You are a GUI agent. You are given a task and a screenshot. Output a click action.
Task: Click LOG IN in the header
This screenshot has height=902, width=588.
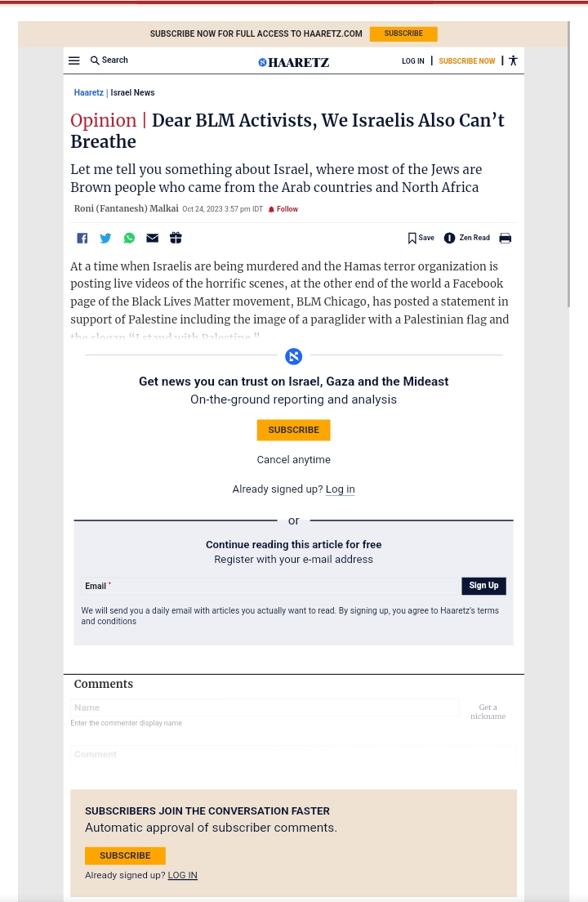[412, 61]
